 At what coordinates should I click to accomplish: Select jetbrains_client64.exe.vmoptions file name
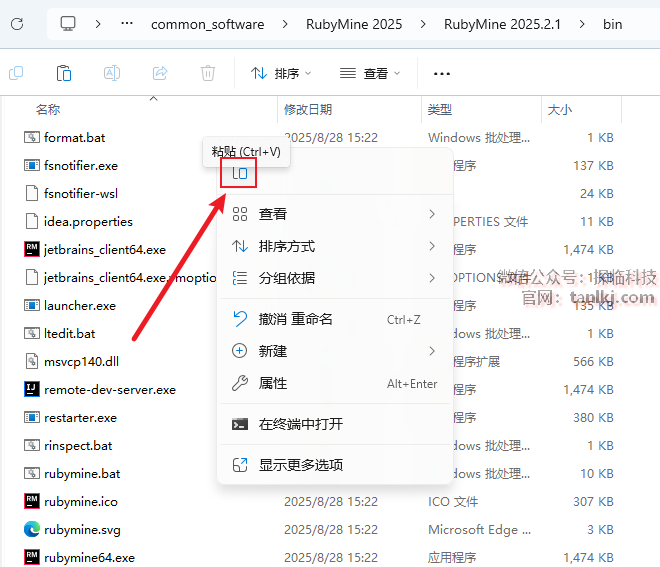pyautogui.click(x=130, y=277)
